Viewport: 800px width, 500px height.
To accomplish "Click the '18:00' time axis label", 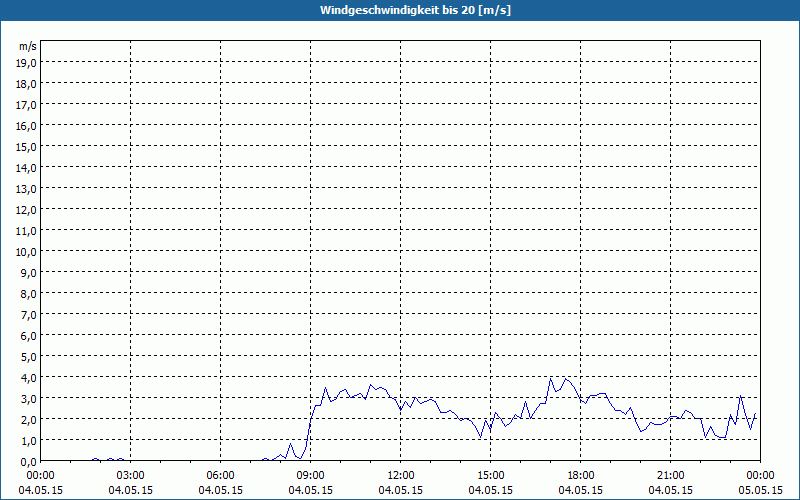I will coord(581,476).
